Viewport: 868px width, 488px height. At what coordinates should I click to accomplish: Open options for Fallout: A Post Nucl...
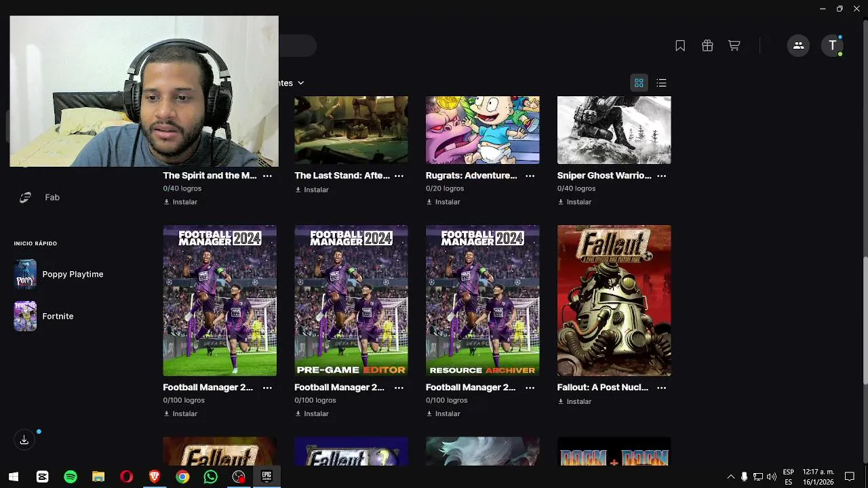click(661, 388)
